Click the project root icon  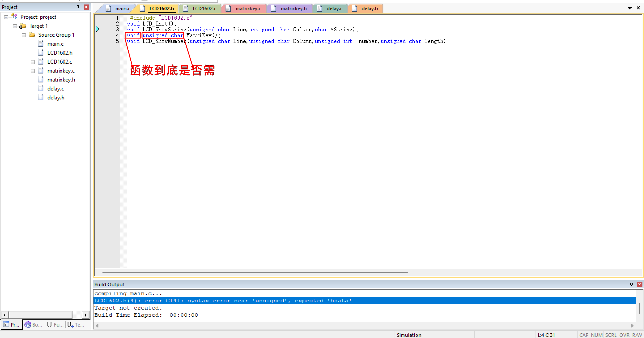14,17
